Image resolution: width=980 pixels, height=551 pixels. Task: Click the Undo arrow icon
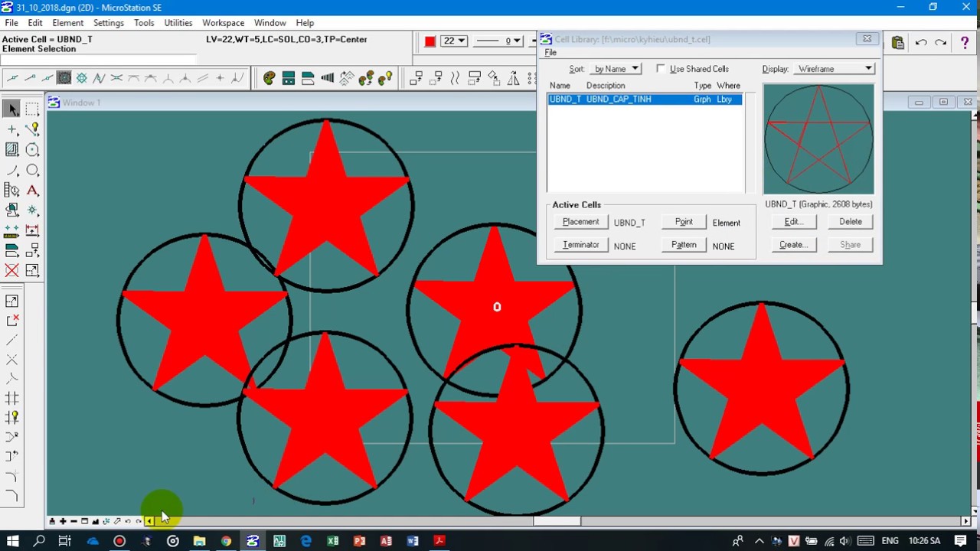click(921, 43)
